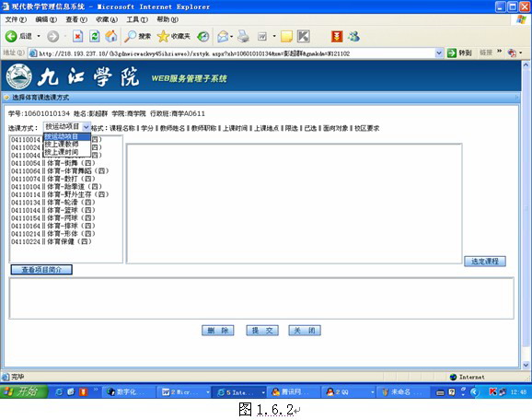The image size is (532, 420).
Task: Refresh the page with the toolbar icon
Action: 94,36
